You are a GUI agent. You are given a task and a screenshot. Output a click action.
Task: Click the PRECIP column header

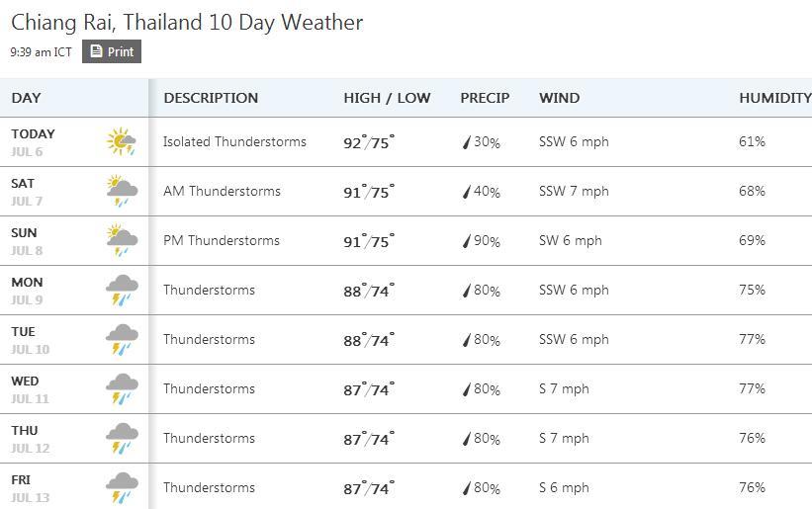point(485,98)
